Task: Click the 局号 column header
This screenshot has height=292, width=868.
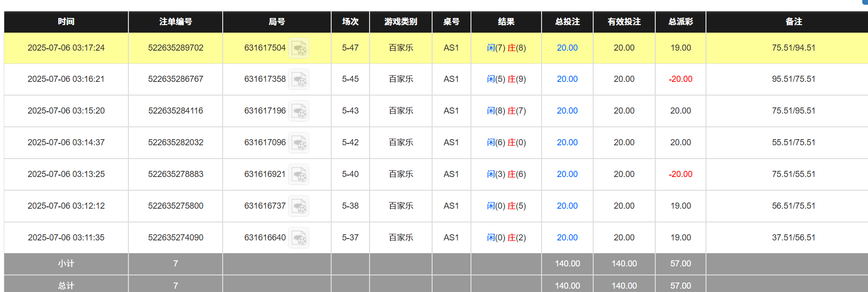Action: click(x=277, y=22)
